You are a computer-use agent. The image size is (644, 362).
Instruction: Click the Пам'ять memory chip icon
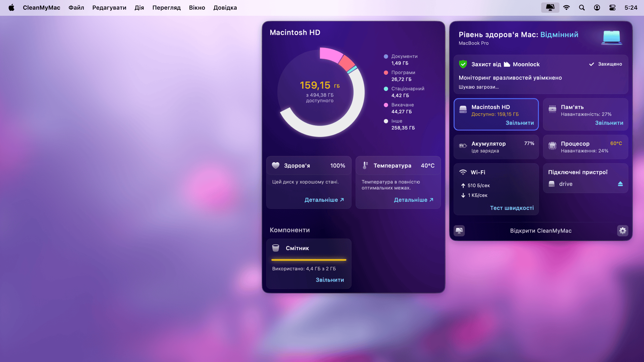pyautogui.click(x=552, y=109)
